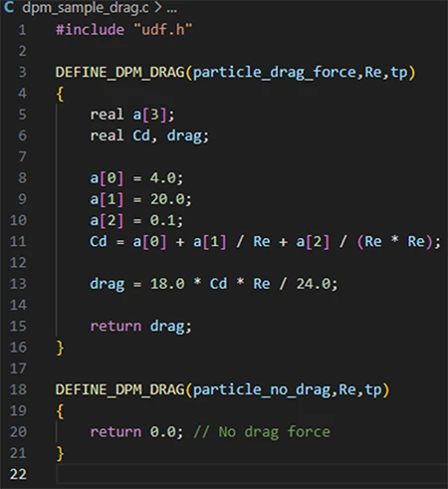This screenshot has width=448, height=489.
Task: Click the breadcrumb ellipsis symbol
Action: click(x=172, y=10)
